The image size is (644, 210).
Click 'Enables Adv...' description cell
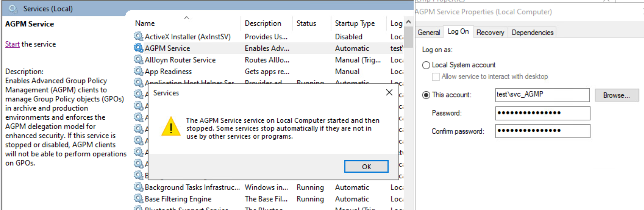click(x=267, y=48)
